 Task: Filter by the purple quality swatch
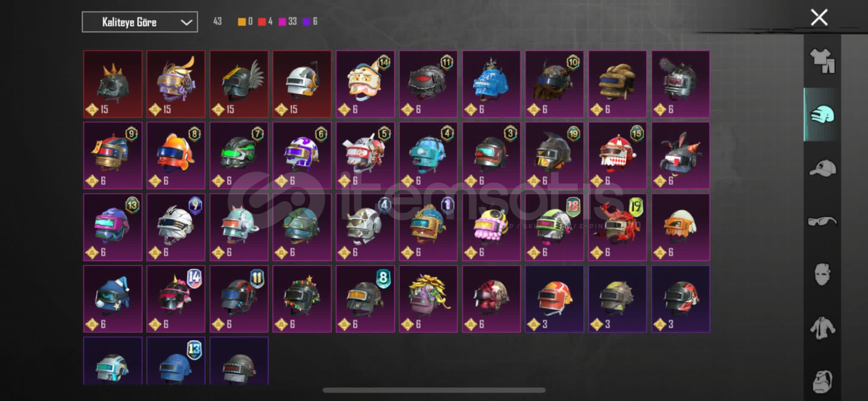click(x=307, y=22)
